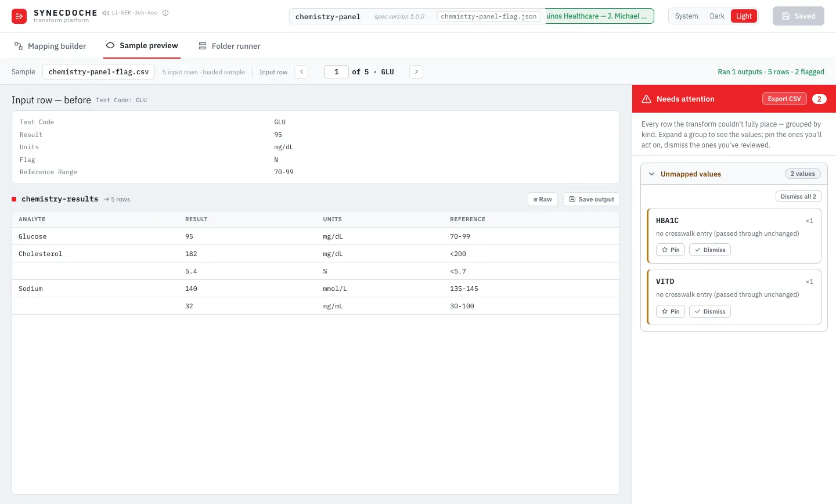Click the result value 182
Image resolution: width=836 pixels, height=504 pixels.
click(x=191, y=254)
